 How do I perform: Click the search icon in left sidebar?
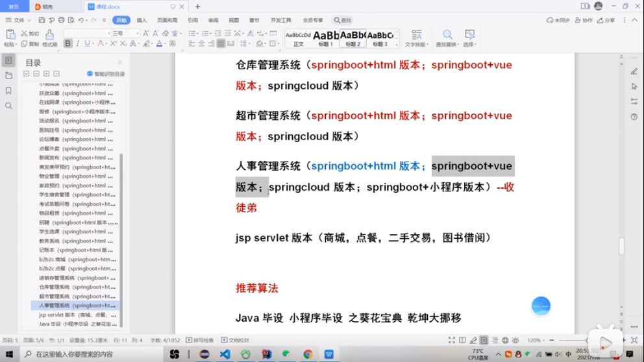tap(8, 106)
